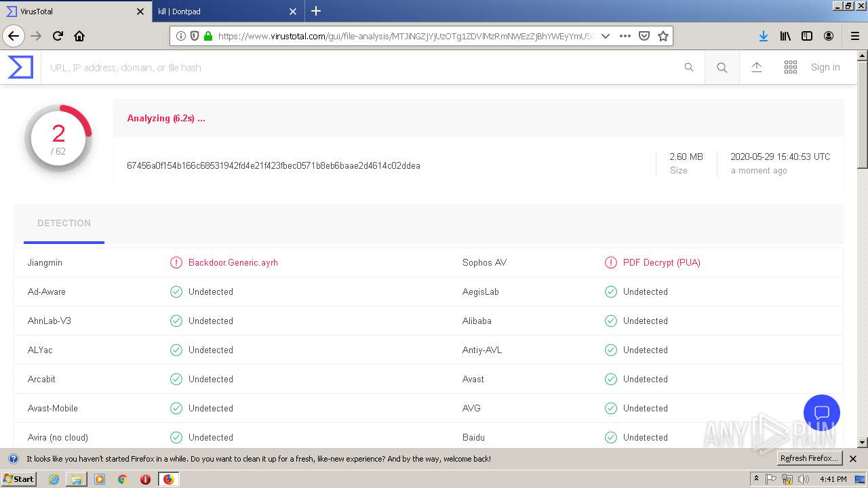Open the Firefox downloads panel
Screen dimensions: 868x488
[763, 36]
